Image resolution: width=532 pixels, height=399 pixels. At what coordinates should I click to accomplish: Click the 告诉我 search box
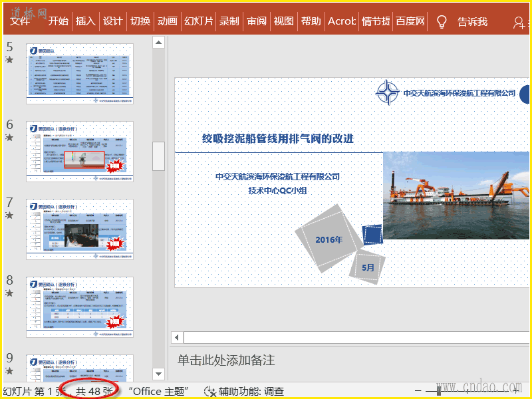[x=472, y=22]
